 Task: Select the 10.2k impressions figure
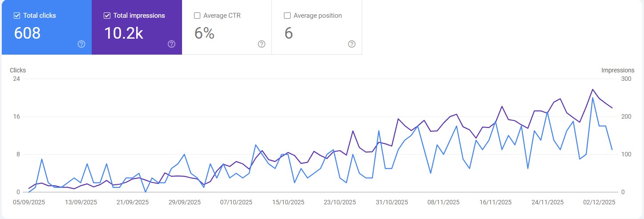[124, 33]
